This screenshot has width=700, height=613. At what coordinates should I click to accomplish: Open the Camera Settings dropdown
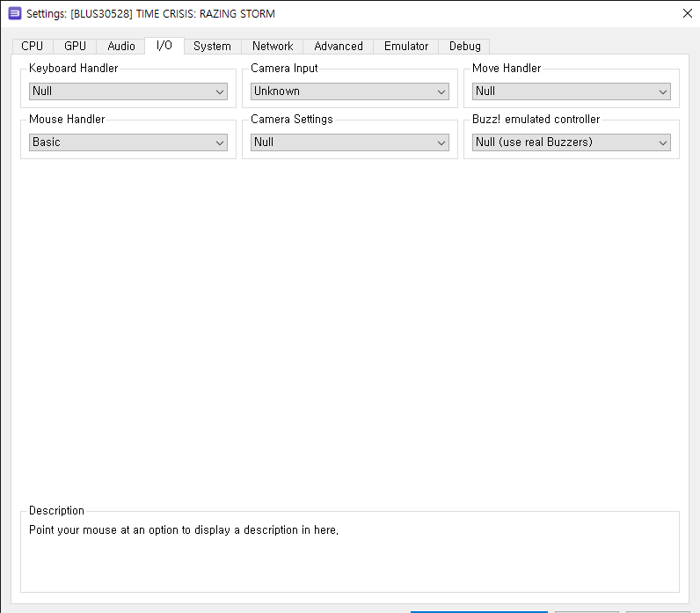[349, 142]
